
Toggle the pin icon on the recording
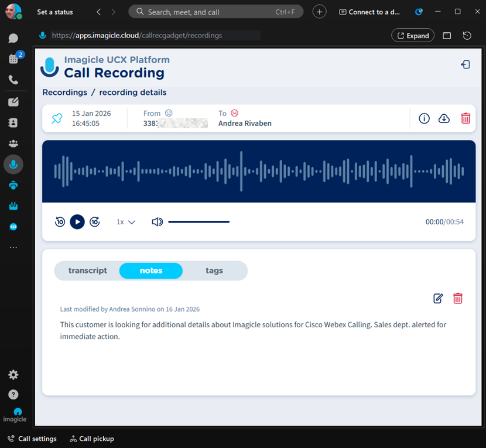[x=57, y=118]
